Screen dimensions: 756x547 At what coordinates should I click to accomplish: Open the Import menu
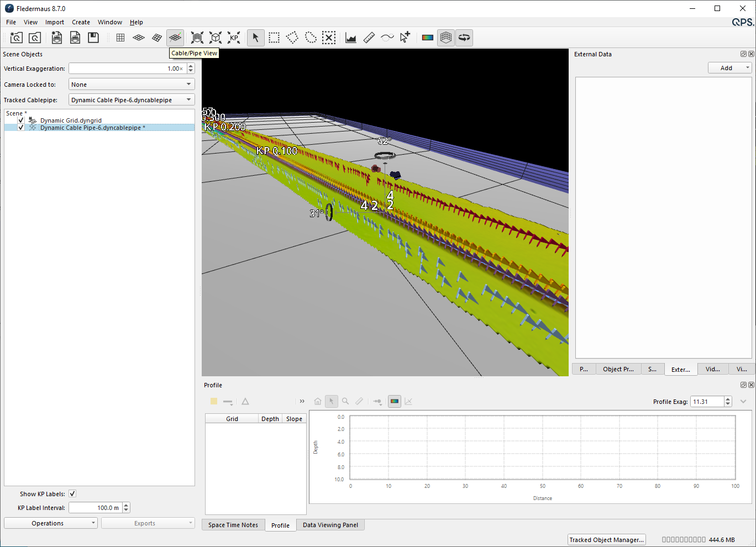tap(55, 22)
